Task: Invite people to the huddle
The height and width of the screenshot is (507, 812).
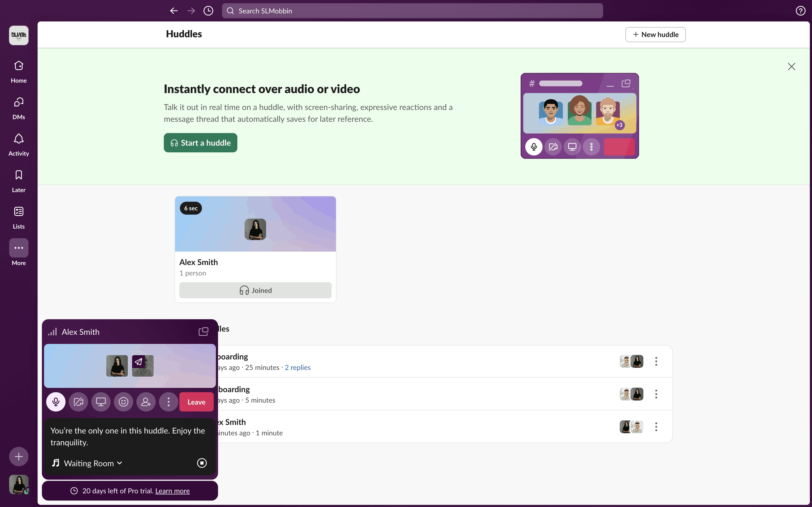Action: tap(146, 402)
